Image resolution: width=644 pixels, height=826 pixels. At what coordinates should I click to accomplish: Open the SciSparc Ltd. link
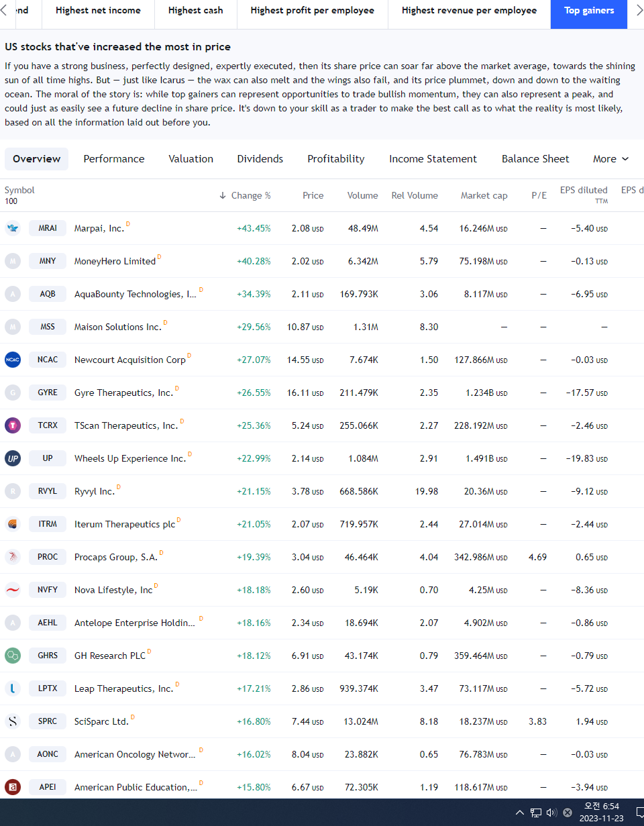click(x=101, y=721)
